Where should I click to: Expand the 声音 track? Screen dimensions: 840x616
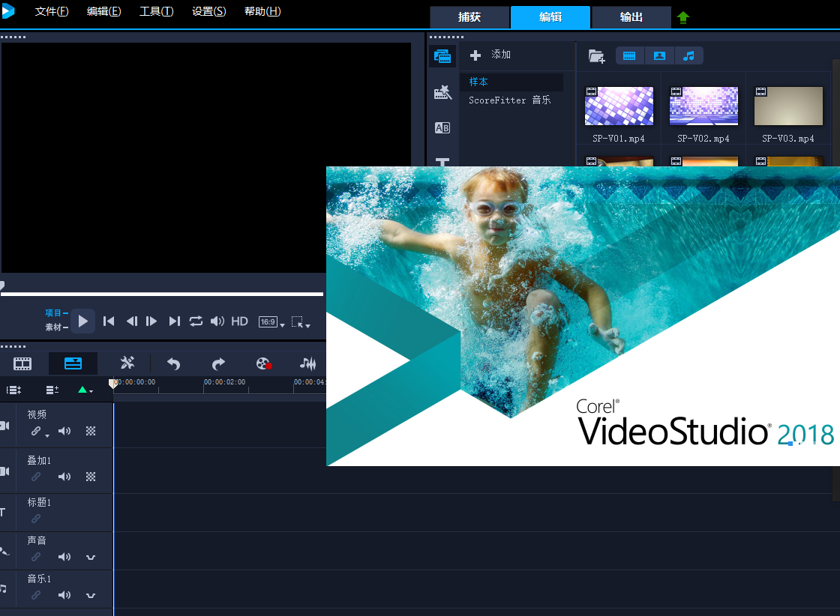(91, 557)
